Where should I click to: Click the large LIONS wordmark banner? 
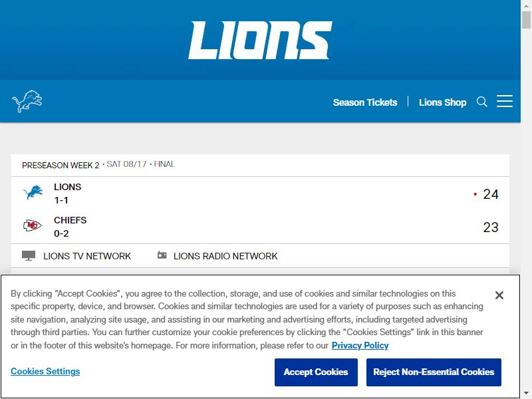click(x=260, y=40)
